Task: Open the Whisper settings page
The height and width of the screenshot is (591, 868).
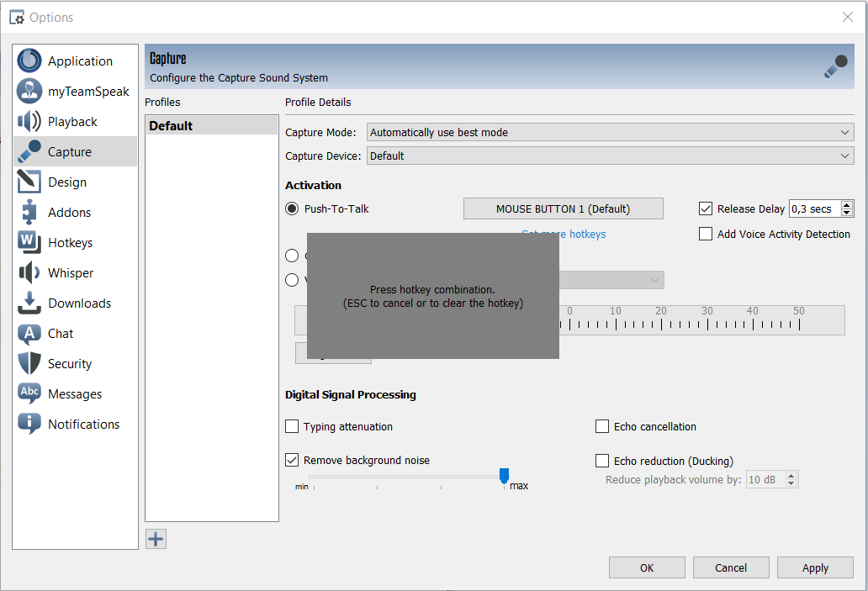Action: point(75,273)
